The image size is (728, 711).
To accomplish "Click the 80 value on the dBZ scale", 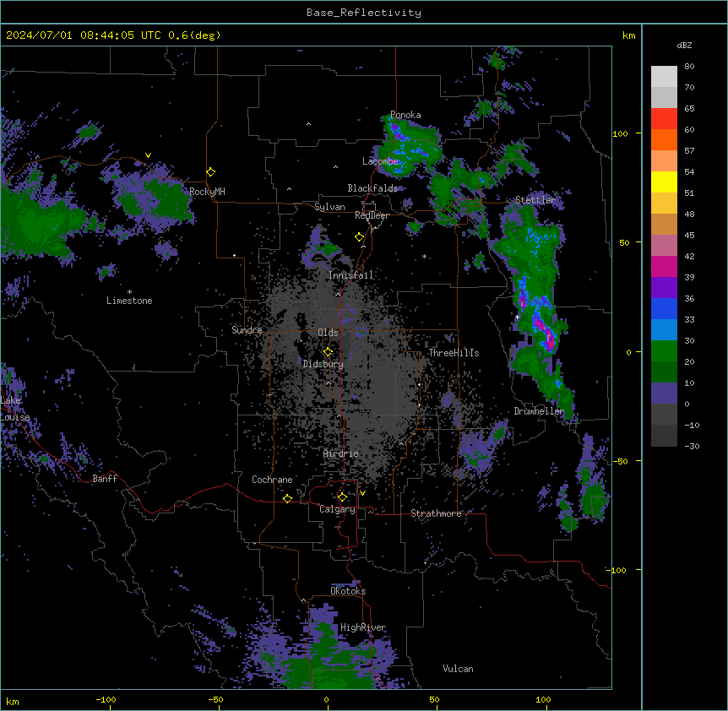I will [x=689, y=67].
